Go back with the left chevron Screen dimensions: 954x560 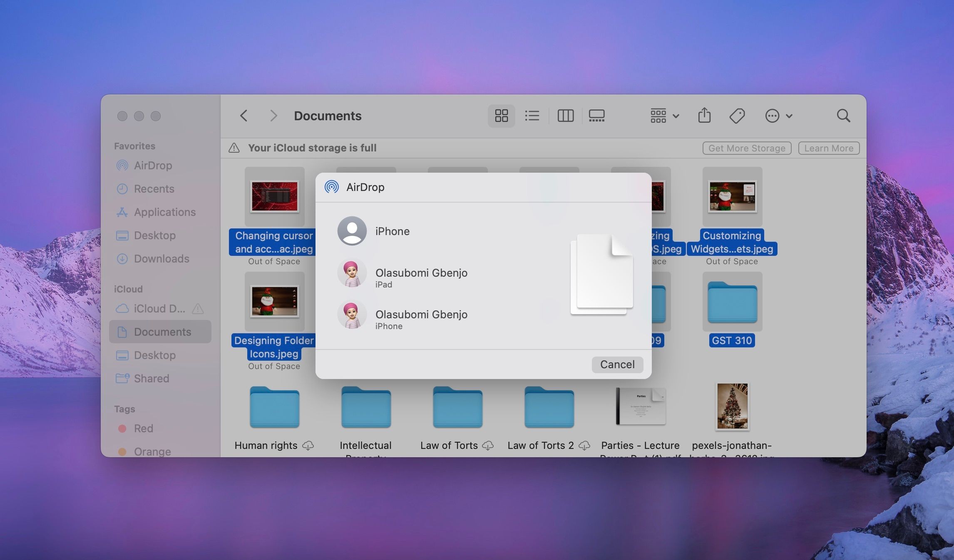pyautogui.click(x=244, y=116)
